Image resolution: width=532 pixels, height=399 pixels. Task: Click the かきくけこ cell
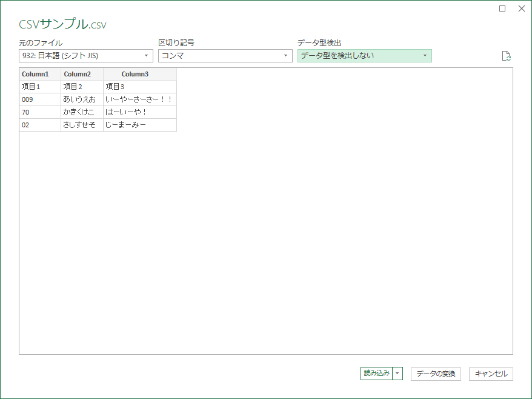point(82,112)
